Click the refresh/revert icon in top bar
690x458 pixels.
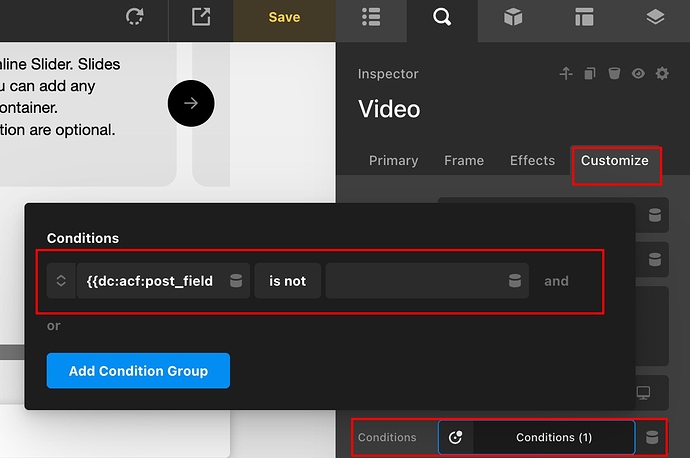coord(134,17)
